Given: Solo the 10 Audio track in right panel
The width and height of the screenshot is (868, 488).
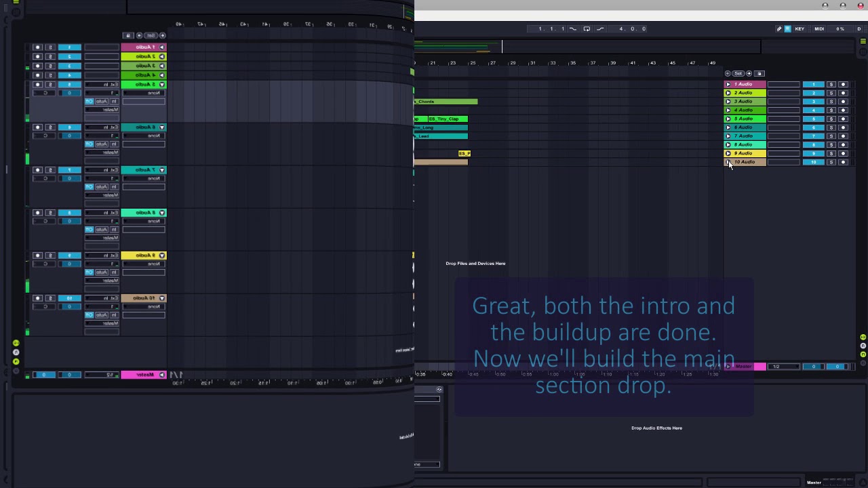Looking at the screenshot, I should [x=831, y=162].
